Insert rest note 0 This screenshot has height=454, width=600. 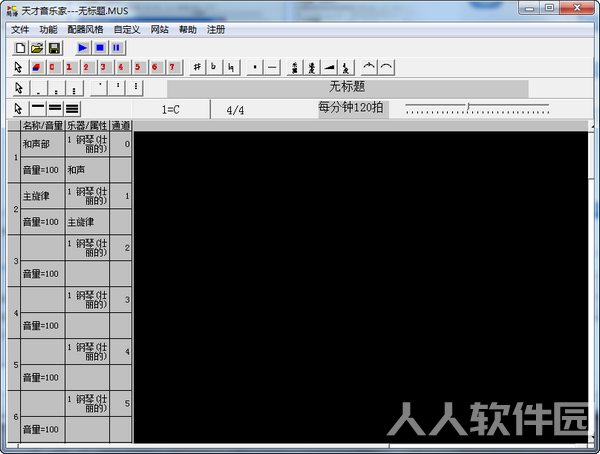[52, 68]
